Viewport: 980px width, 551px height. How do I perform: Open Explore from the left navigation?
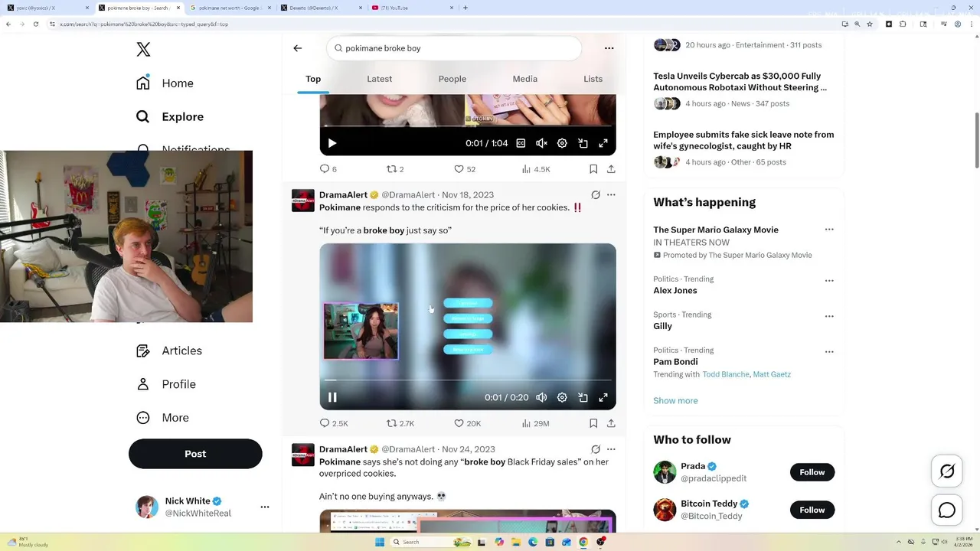[x=169, y=117]
